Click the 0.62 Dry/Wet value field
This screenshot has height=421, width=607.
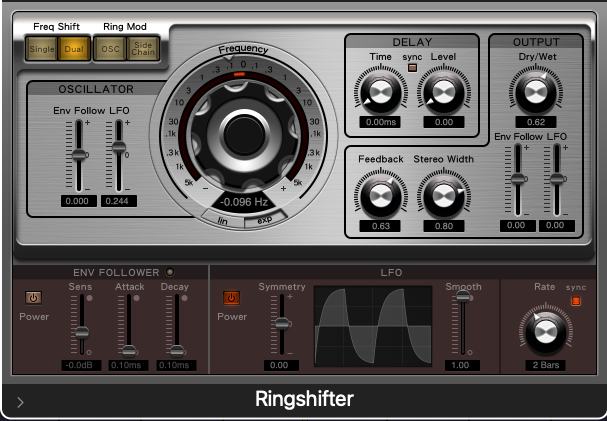536,122
